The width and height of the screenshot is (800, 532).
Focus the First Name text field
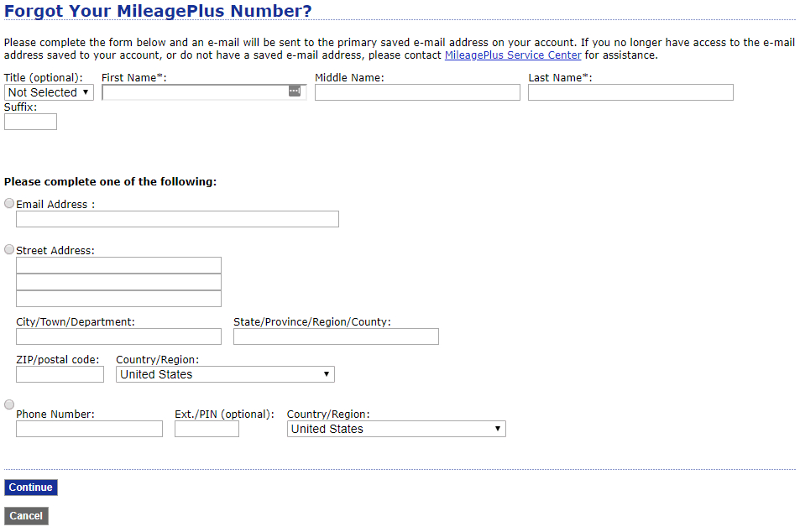pyautogui.click(x=195, y=92)
